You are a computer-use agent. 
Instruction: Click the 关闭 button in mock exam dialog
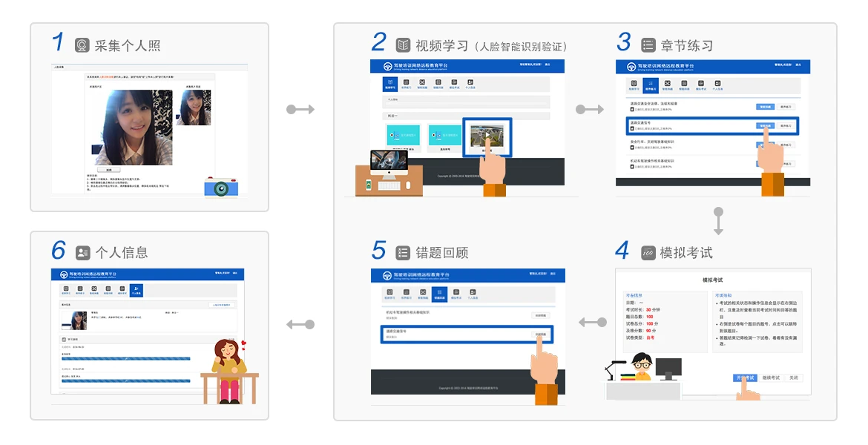(794, 378)
